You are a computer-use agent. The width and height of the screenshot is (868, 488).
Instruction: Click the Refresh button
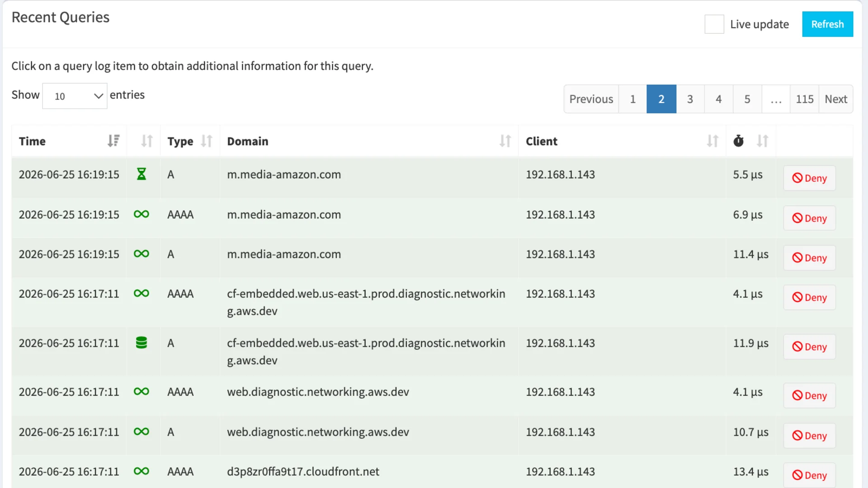pyautogui.click(x=827, y=24)
